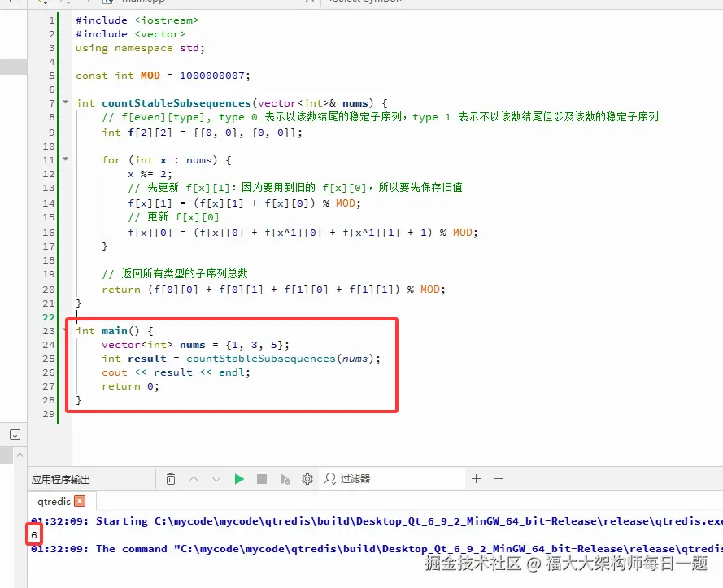This screenshot has height=588, width=723.
Task: Click line number 29 in gutter
Action: [49, 414]
